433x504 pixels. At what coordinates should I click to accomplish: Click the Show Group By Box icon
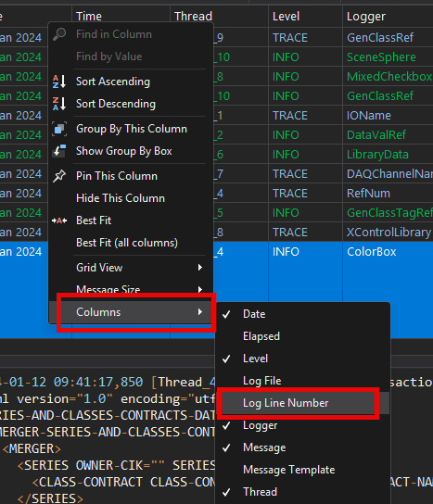pos(59,151)
